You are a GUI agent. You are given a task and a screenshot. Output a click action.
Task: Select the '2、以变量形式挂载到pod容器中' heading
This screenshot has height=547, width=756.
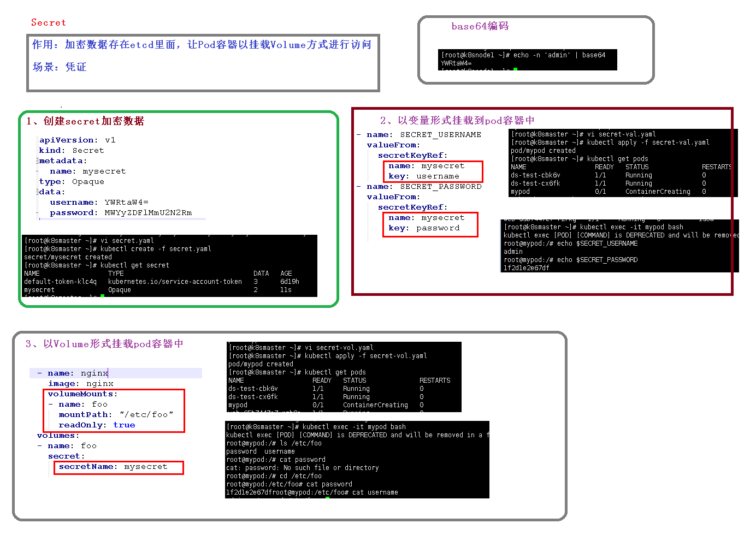(457, 121)
